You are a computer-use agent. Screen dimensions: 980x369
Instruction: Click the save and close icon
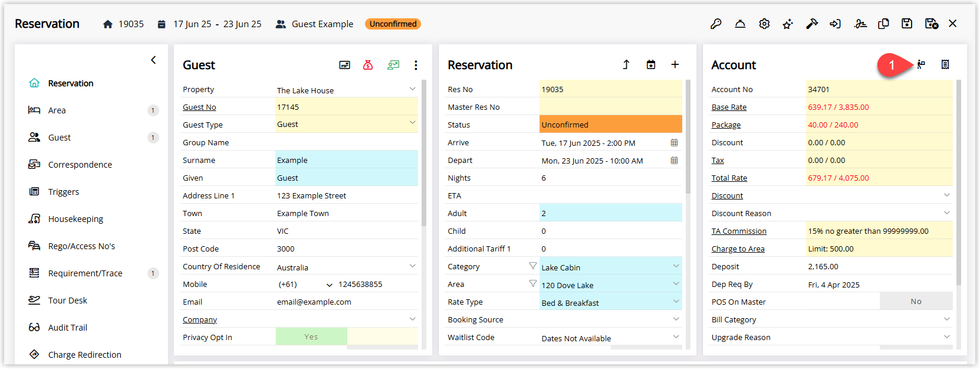click(932, 24)
